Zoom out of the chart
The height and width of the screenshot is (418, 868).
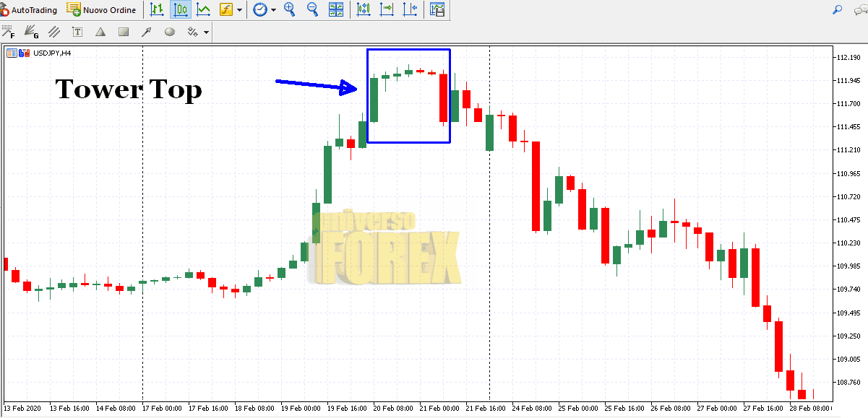coord(312,10)
